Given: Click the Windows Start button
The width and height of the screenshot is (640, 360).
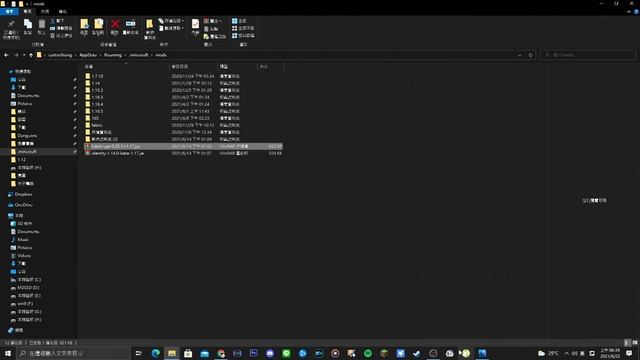Looking at the screenshot, I should pyautogui.click(x=8, y=353).
